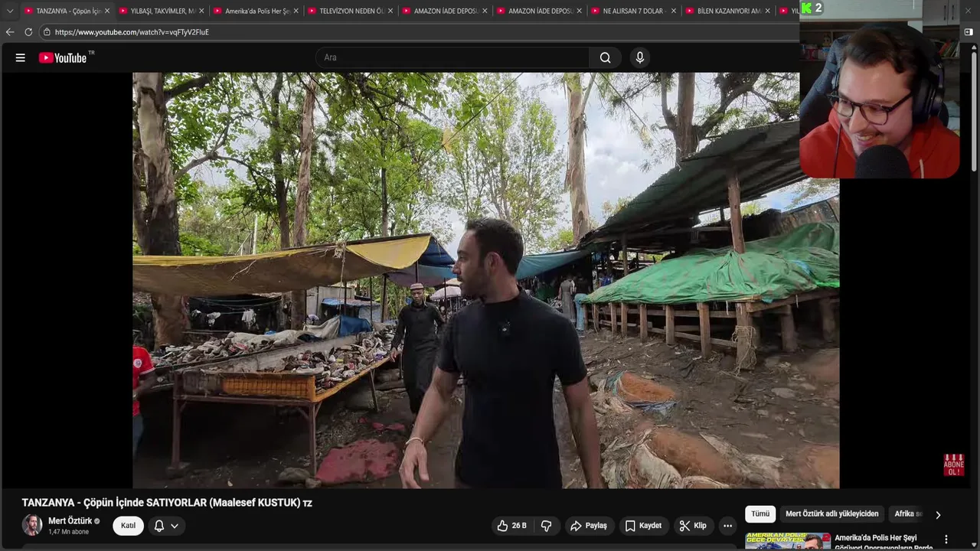Open the Amerika'da Polis suggested thumbnail
This screenshot has height=551, width=980.
tap(788, 542)
